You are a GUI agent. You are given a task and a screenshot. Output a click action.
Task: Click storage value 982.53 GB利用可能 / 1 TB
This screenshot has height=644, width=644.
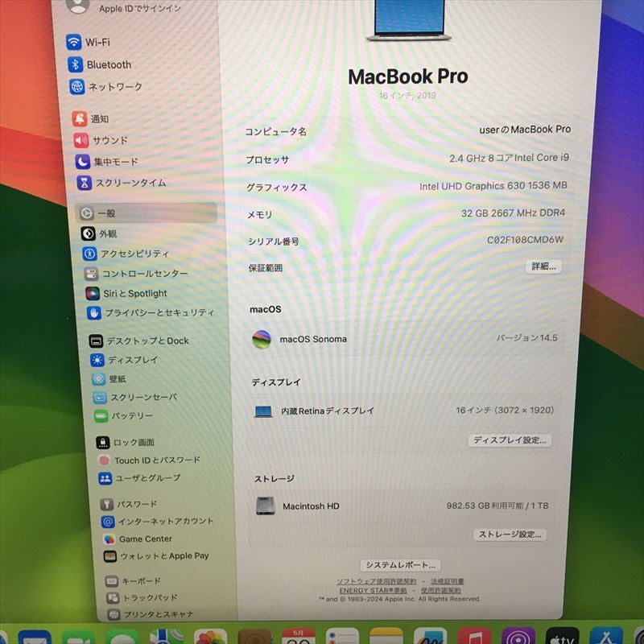(x=497, y=506)
